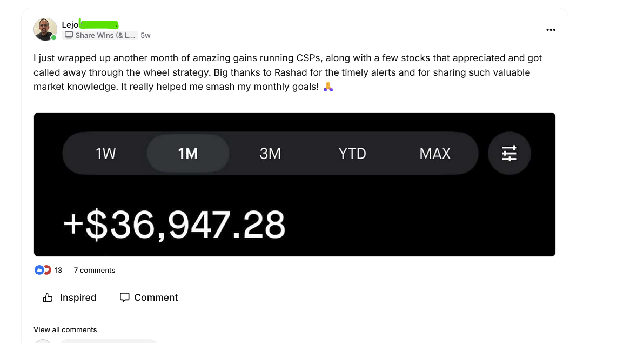
Task: Click the blue thumbs-up reaction icon
Action: 39,270
